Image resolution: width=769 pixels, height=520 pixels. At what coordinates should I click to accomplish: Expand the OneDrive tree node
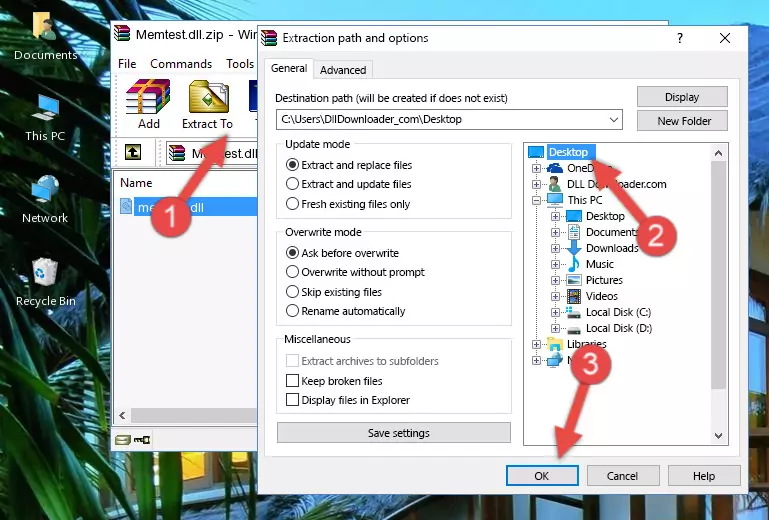click(536, 168)
